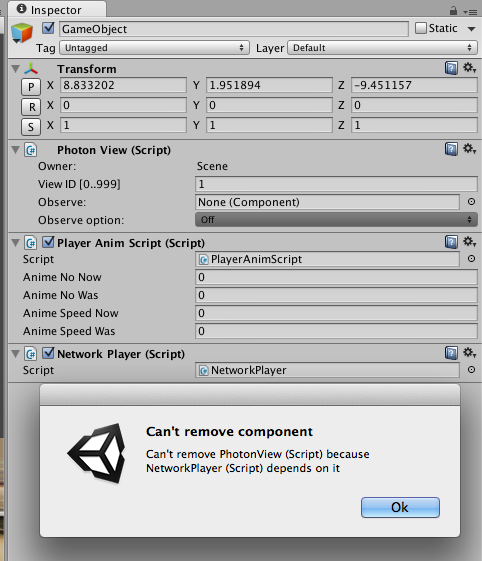Image resolution: width=482 pixels, height=561 pixels.
Task: Click the Transform axes icon
Action: pyautogui.click(x=31, y=69)
